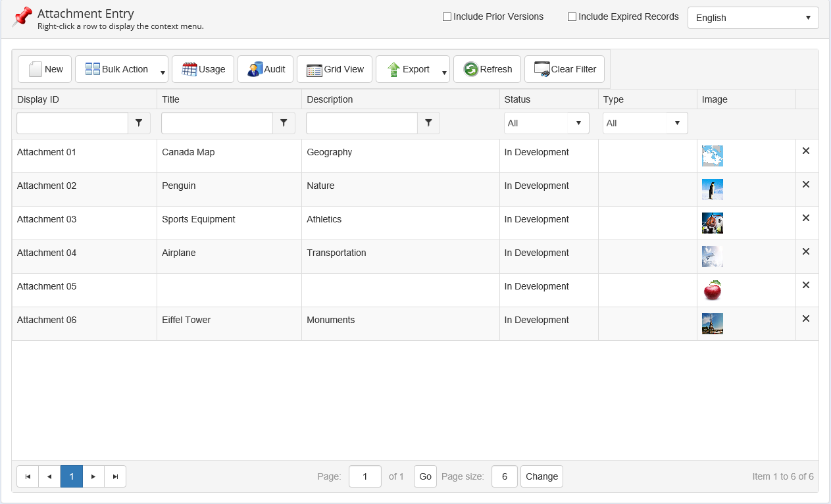Expand the Type filter dropdown
The height and width of the screenshot is (504, 831).
pyautogui.click(x=645, y=123)
